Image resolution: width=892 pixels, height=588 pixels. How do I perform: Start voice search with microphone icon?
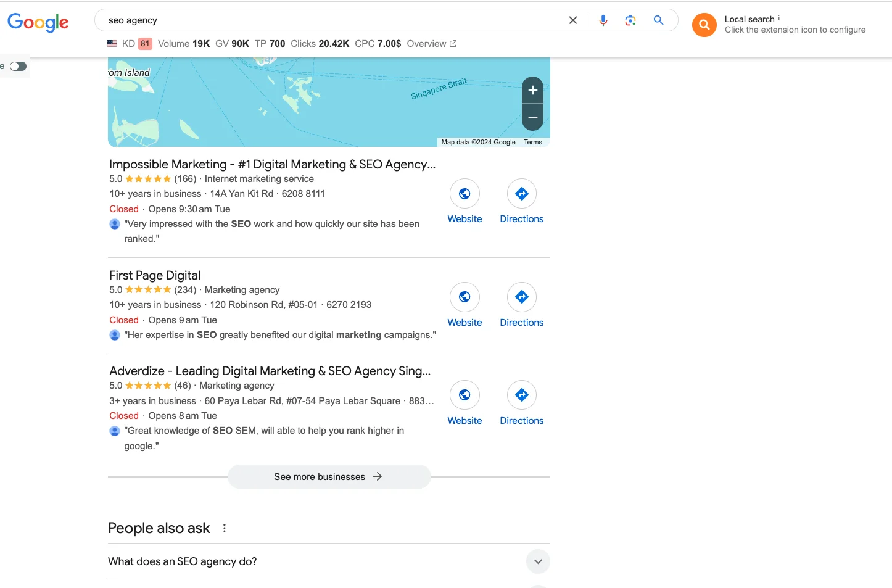[x=603, y=20]
